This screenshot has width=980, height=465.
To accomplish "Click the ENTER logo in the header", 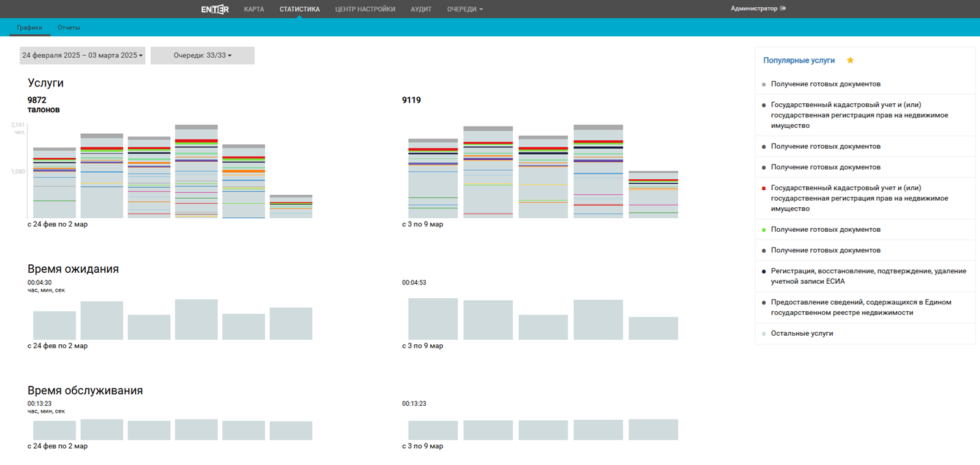I will [214, 9].
